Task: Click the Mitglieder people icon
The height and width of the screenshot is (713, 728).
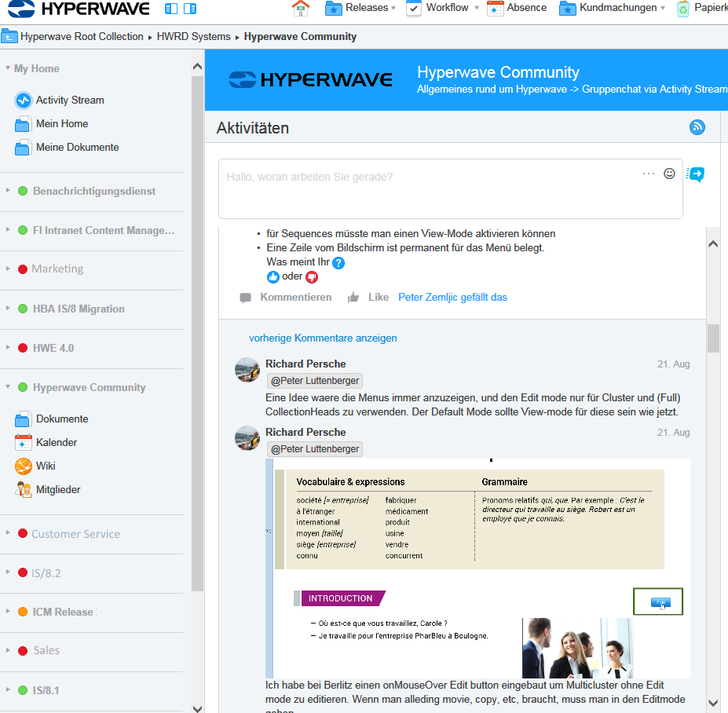Action: click(24, 490)
